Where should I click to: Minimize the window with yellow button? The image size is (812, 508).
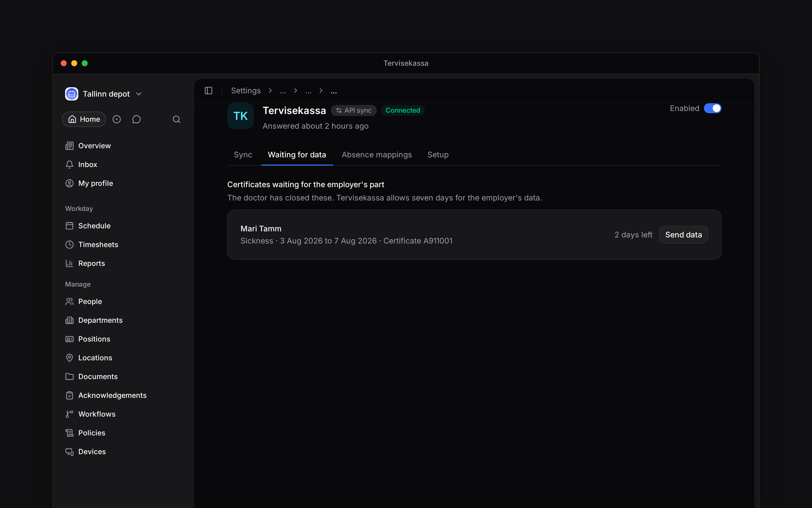[74, 63]
